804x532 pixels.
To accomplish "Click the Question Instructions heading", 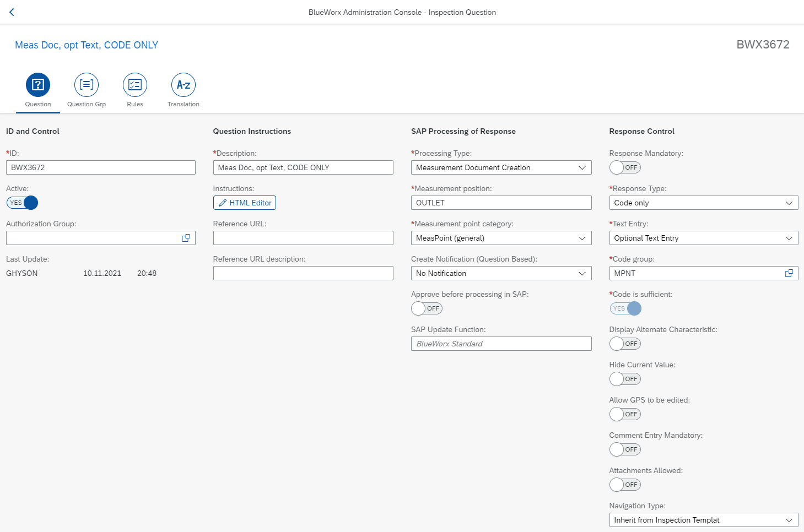I will 252,131.
